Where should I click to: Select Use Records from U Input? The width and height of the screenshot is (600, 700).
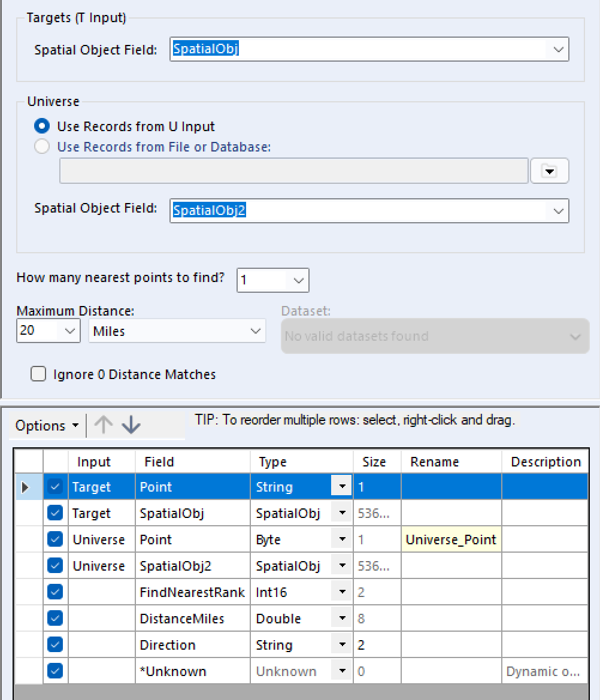tap(42, 126)
